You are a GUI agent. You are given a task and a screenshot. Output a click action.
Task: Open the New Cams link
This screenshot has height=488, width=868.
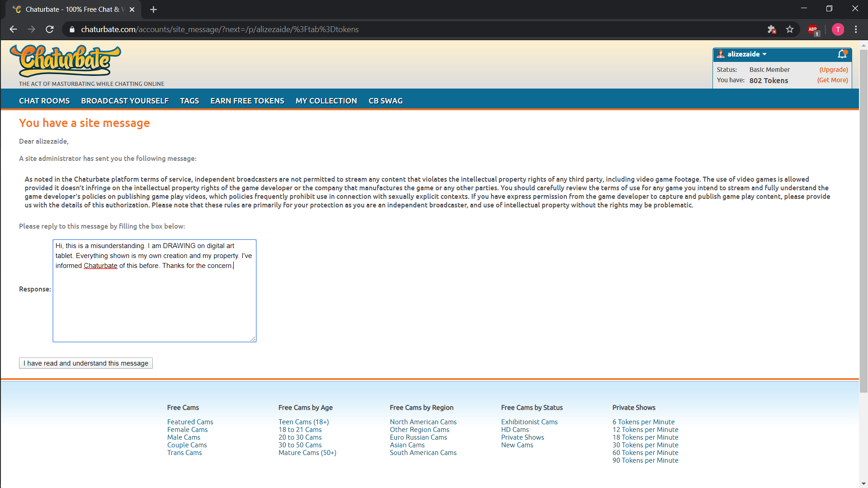pos(517,445)
